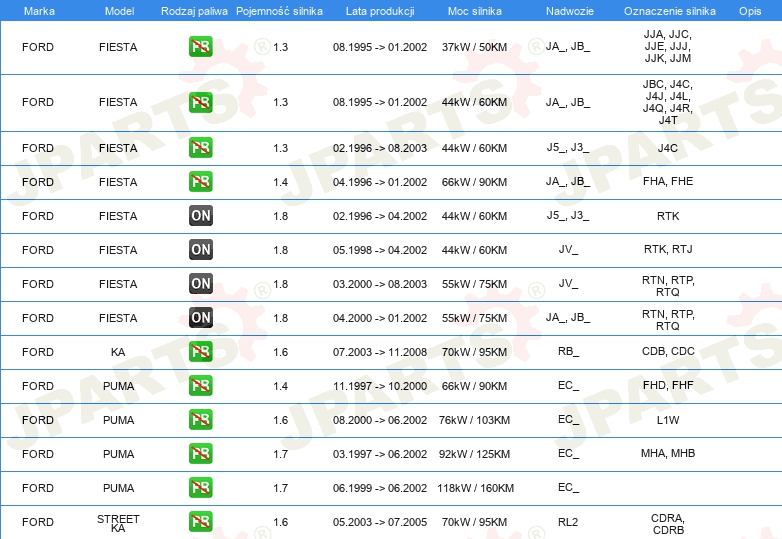Click diesel ON icon in Fiesta 03.2000 row
Screen dimensions: 782x539
pyautogui.click(x=200, y=283)
